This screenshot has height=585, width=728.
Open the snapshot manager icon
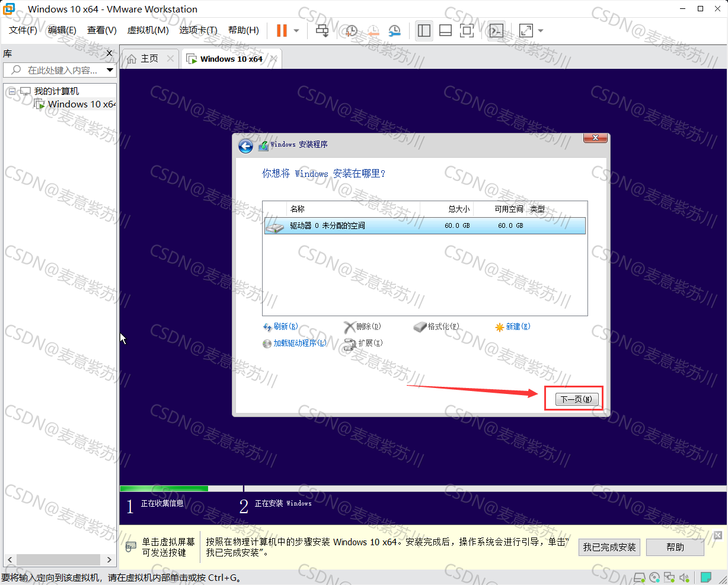(395, 30)
